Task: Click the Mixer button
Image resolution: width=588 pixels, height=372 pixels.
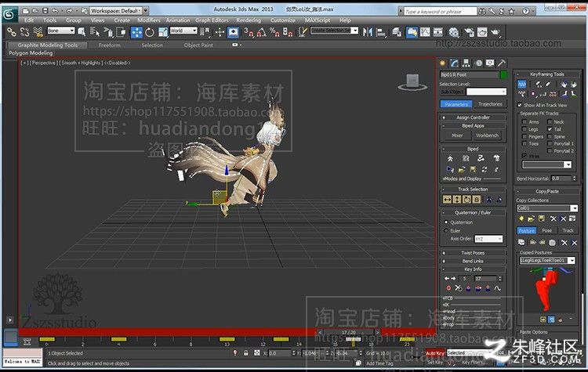Action: (x=457, y=135)
